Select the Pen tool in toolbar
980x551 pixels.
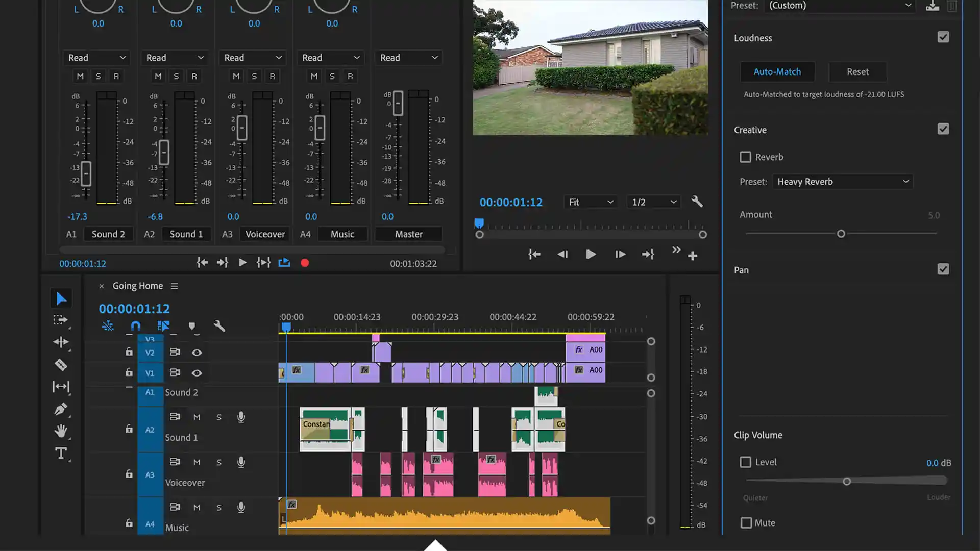click(x=61, y=409)
